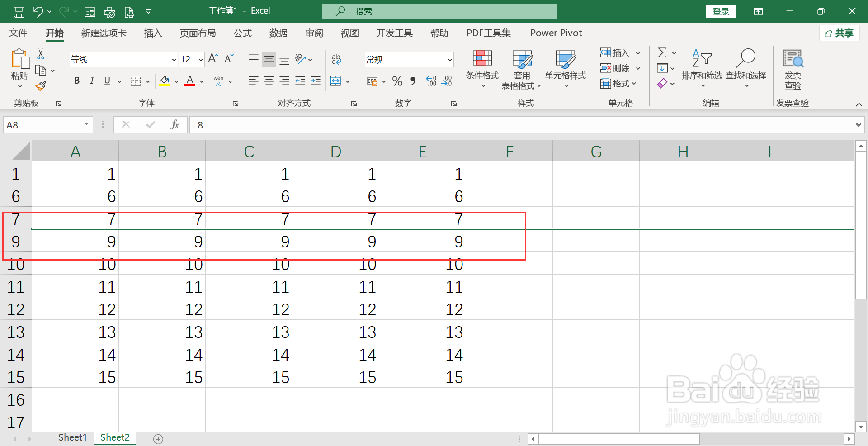Click the Orientation text angle icon
The width and height of the screenshot is (868, 446).
point(300,59)
